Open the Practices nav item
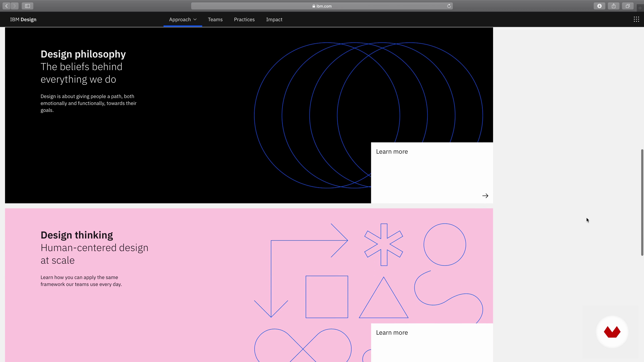This screenshot has height=362, width=644. point(244,19)
